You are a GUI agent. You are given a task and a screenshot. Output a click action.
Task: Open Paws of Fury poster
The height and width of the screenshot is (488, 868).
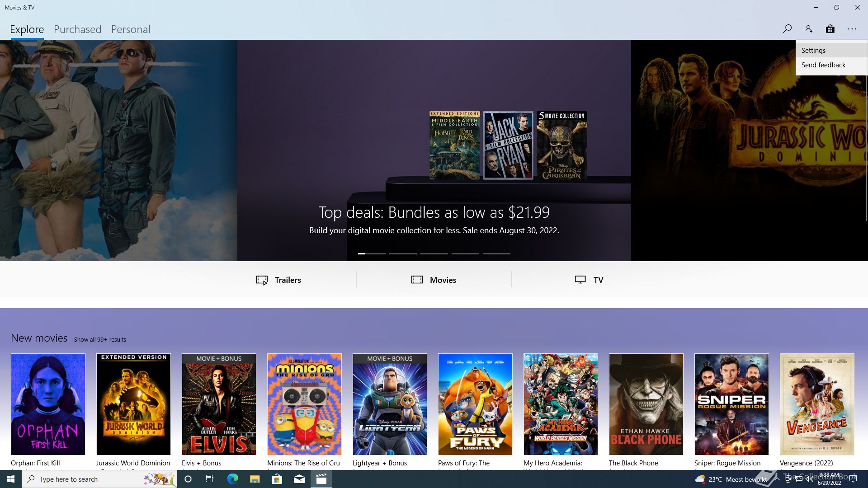[475, 404]
